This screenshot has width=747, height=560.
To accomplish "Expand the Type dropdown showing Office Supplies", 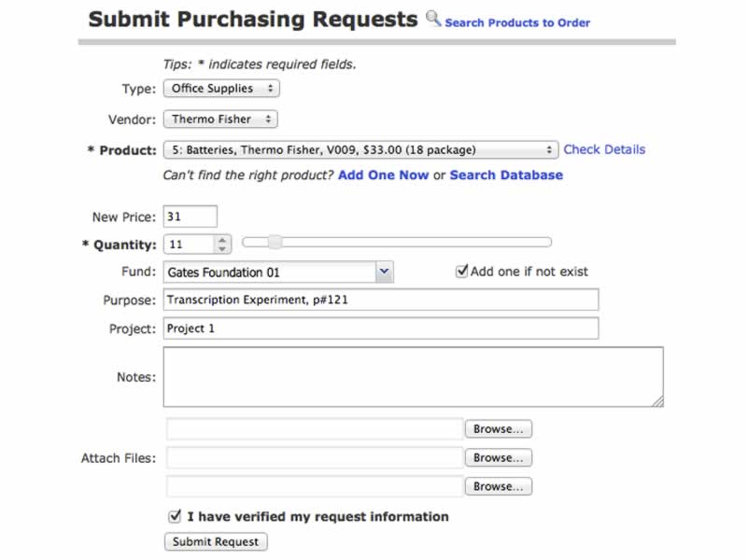I will click(x=221, y=89).
